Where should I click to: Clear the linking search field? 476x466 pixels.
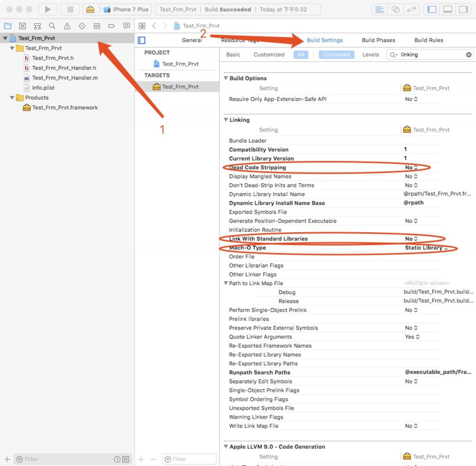tap(469, 55)
